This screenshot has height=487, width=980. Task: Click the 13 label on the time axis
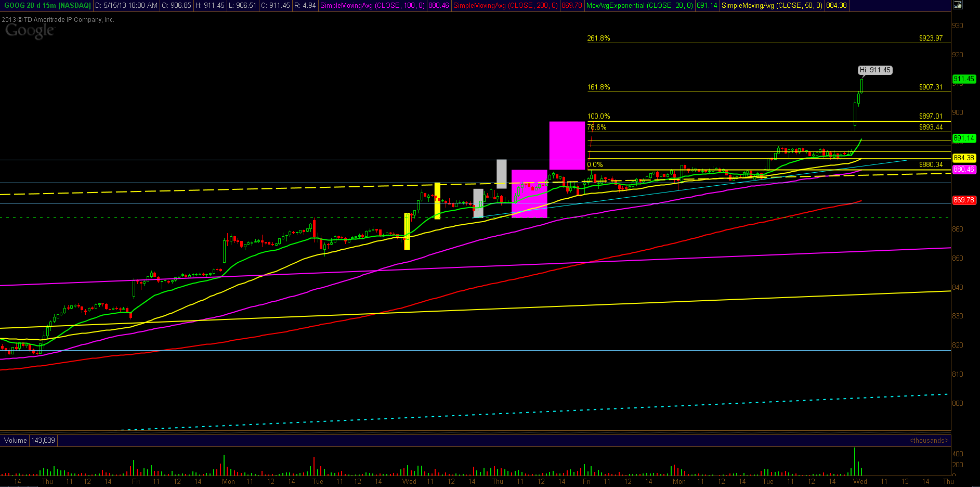pyautogui.click(x=905, y=482)
